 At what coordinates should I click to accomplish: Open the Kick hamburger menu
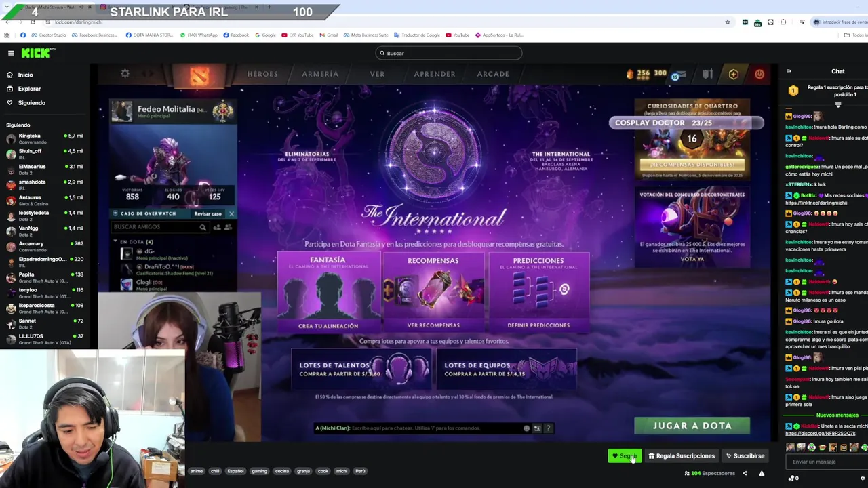point(11,53)
